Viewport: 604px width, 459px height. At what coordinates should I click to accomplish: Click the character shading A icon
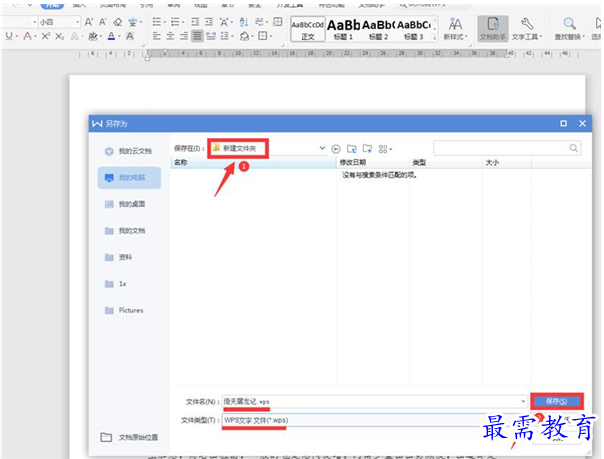pyautogui.click(x=130, y=36)
